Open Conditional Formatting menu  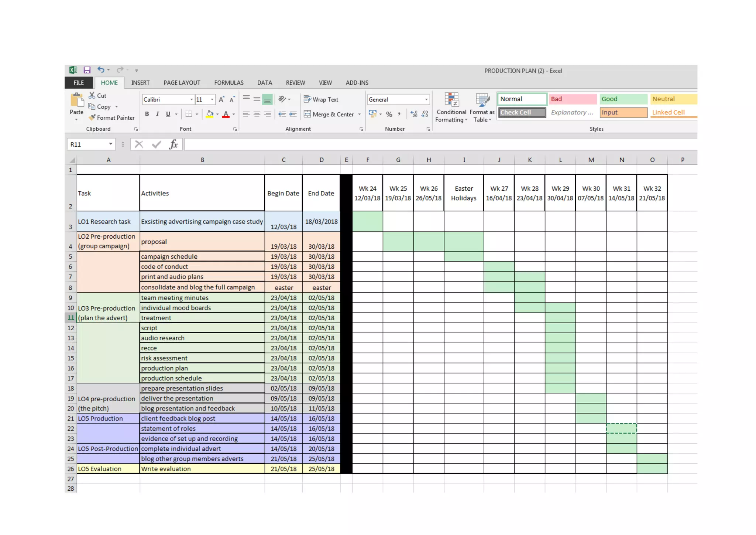451,108
